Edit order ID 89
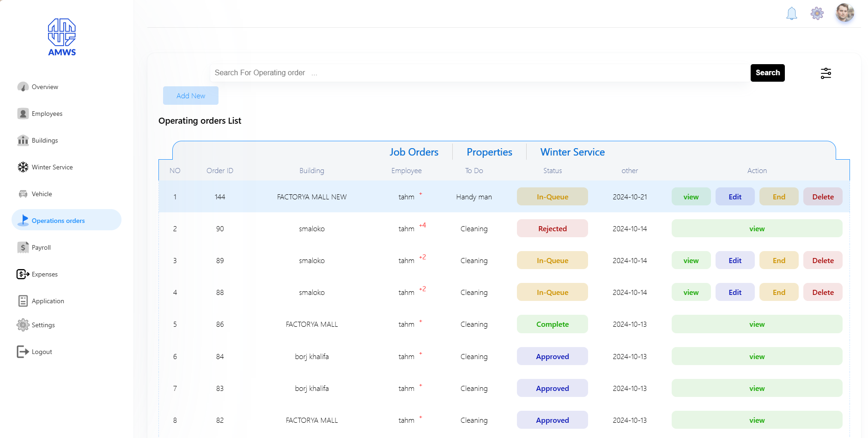Viewport: 868px width, 438px height. [734, 260]
